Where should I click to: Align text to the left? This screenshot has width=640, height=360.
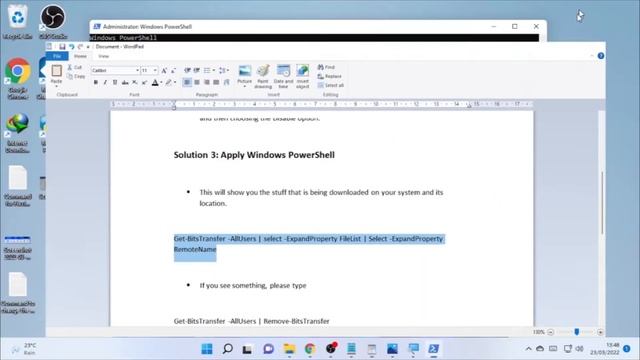point(187,82)
